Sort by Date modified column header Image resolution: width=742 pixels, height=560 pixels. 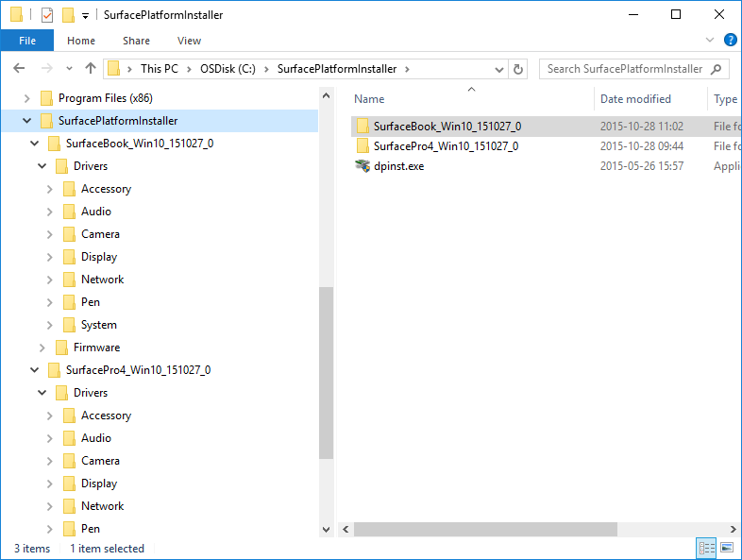[635, 99]
